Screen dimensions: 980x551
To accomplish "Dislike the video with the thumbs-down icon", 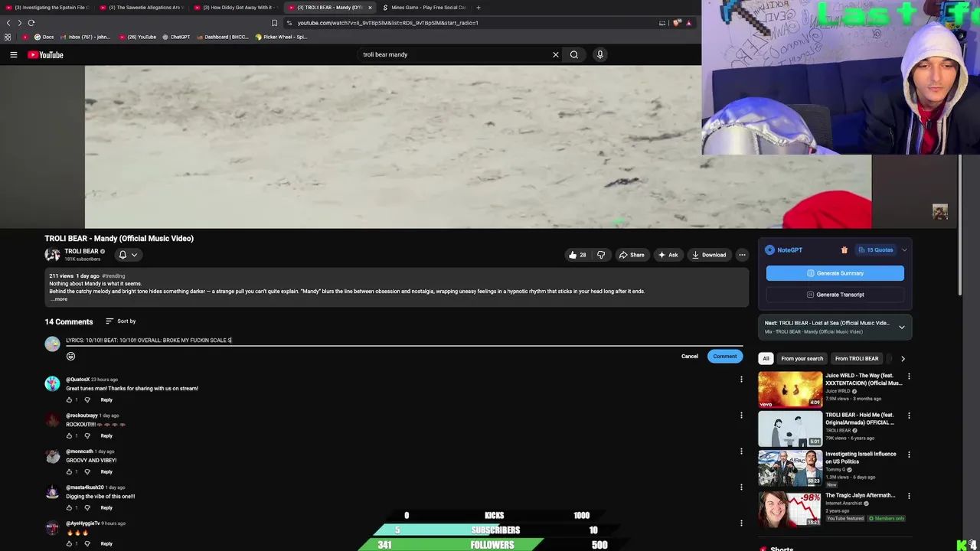I will click(x=601, y=255).
